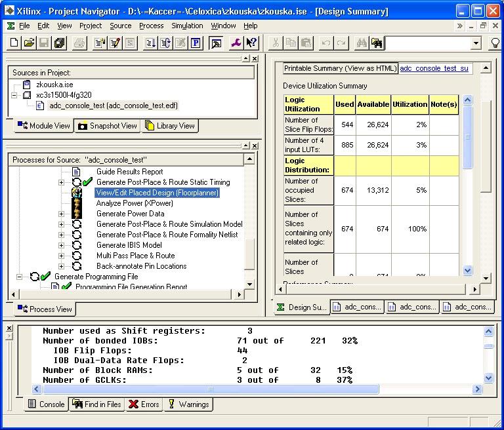The image size is (504, 430).
Task: Select adc_console_test.edf source file
Action: click(x=113, y=106)
